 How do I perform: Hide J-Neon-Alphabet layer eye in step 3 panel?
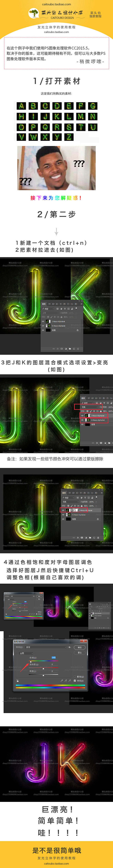[82, 416]
